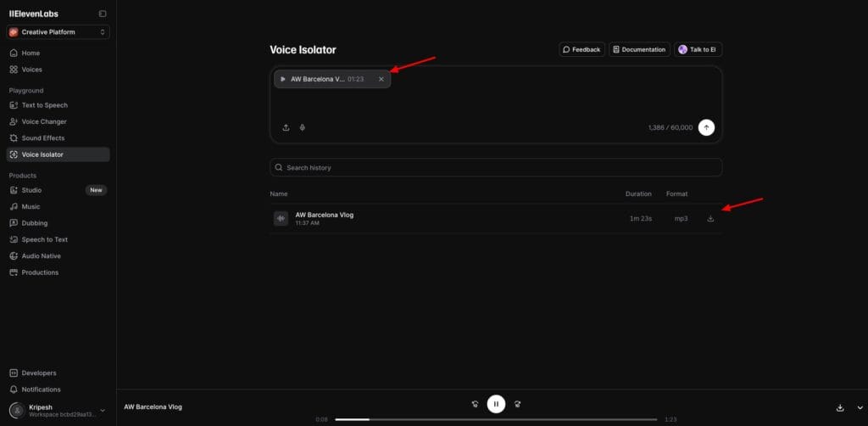Go to Sound Effects page
The height and width of the screenshot is (426, 868).
coord(42,137)
